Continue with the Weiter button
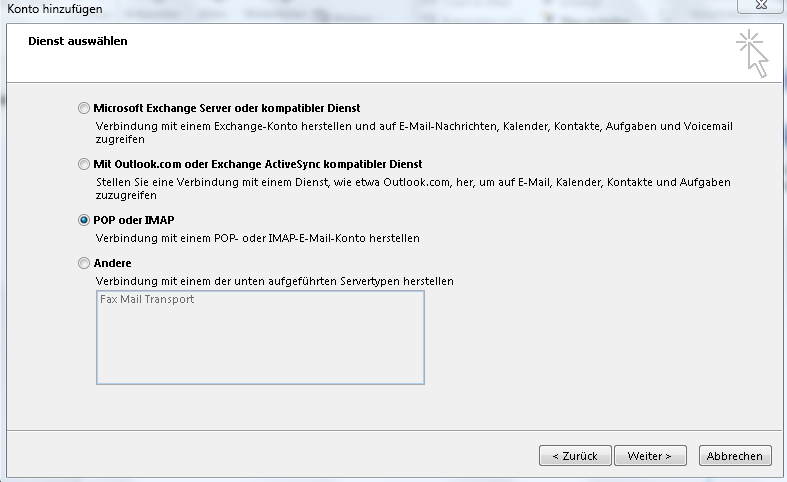Image resolution: width=787 pixels, height=482 pixels. point(650,455)
